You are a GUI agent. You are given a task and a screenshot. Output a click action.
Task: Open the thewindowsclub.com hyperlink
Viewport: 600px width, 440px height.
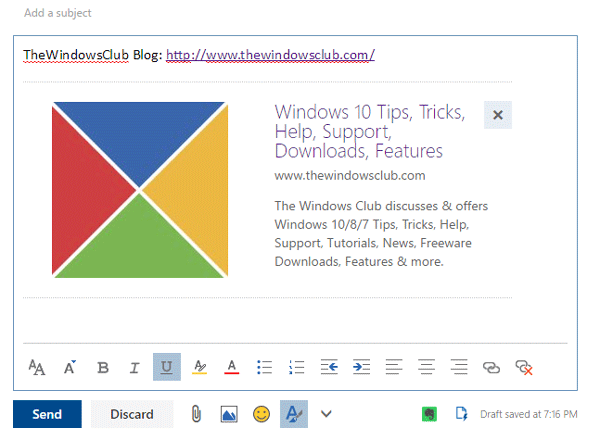(x=270, y=55)
